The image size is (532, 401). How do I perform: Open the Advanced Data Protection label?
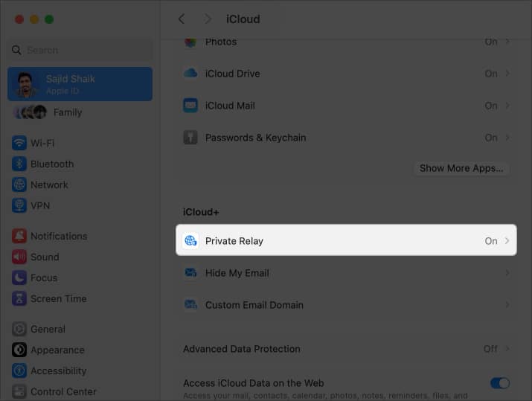pos(242,349)
